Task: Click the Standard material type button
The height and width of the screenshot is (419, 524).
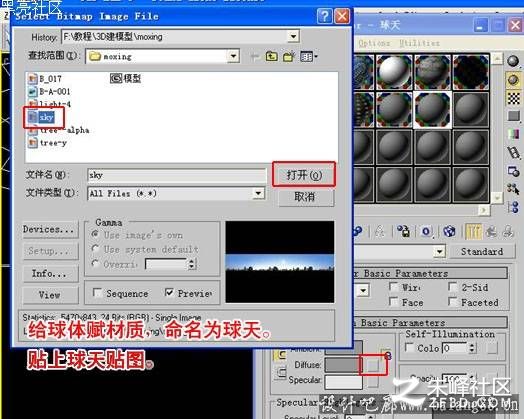Action: 482,251
